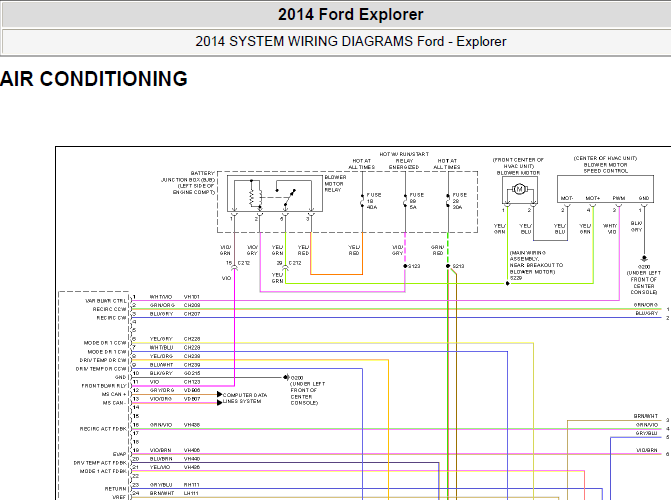Click the "(MAIN WIRING ASSEMBLY, NEAR BREAKOUT TO BLOWER MOTOR)" note

[536, 262]
